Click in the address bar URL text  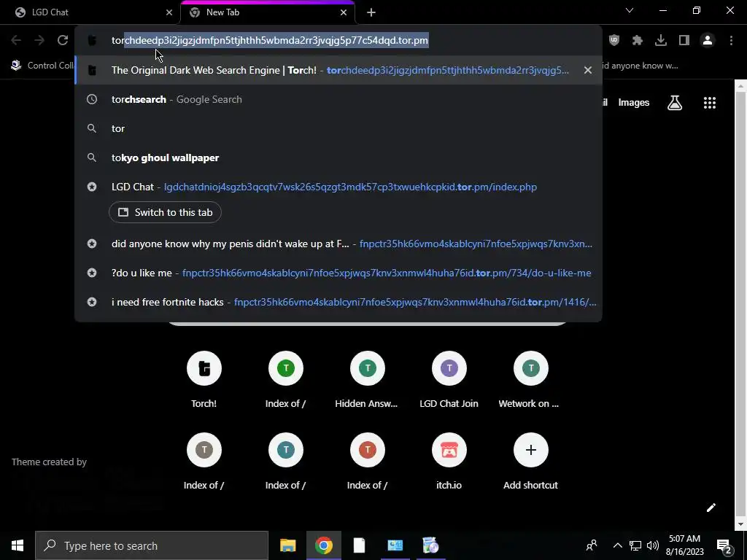(270, 41)
